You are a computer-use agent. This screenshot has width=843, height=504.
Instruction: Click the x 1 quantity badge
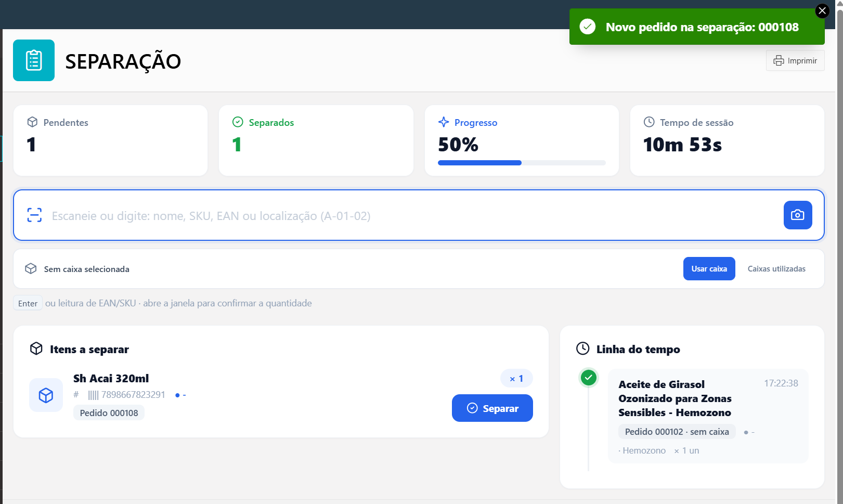[516, 379]
